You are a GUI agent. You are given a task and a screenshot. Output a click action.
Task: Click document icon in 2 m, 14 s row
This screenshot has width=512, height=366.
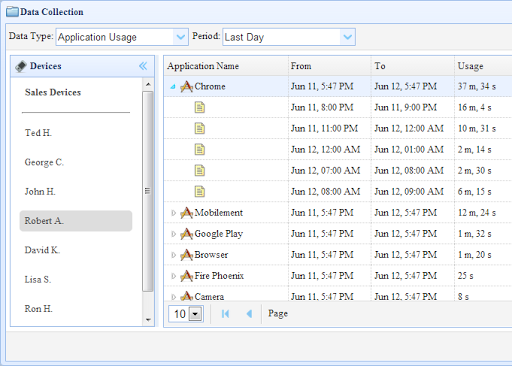[x=200, y=149]
